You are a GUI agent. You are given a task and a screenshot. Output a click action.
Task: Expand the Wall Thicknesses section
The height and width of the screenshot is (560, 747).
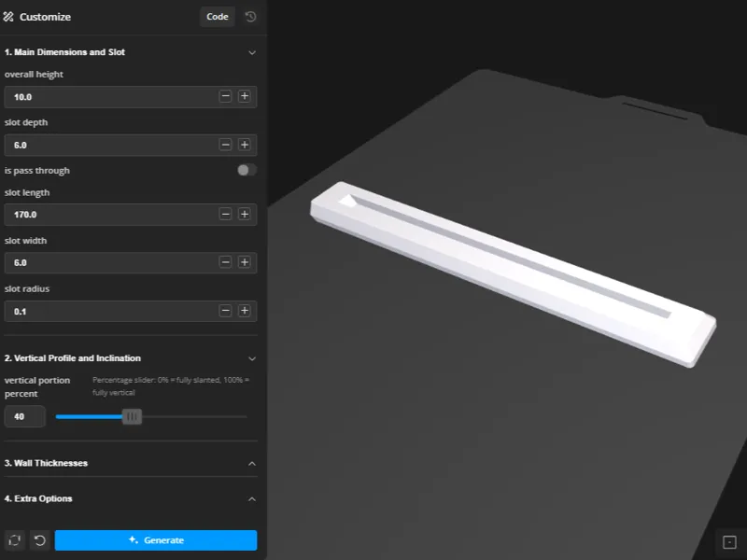tap(252, 463)
